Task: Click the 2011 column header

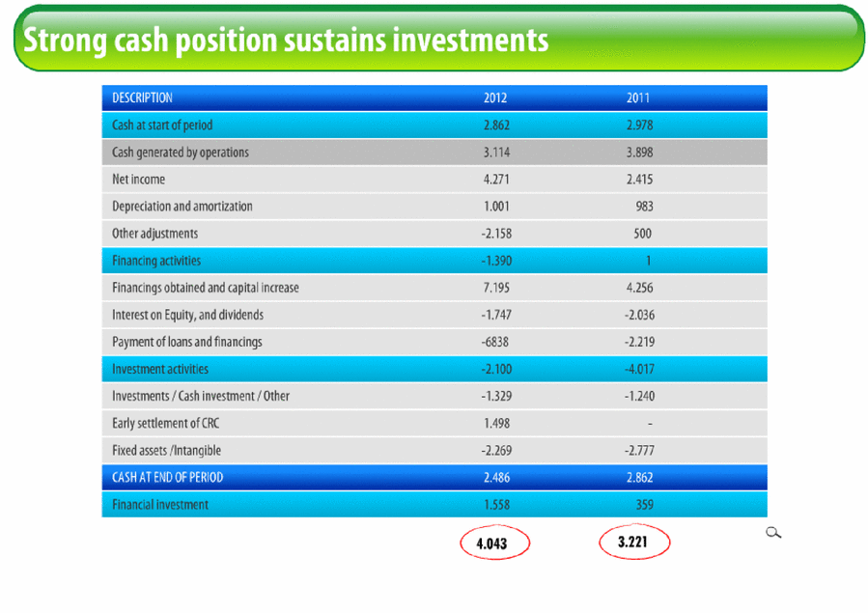Action: click(x=637, y=98)
